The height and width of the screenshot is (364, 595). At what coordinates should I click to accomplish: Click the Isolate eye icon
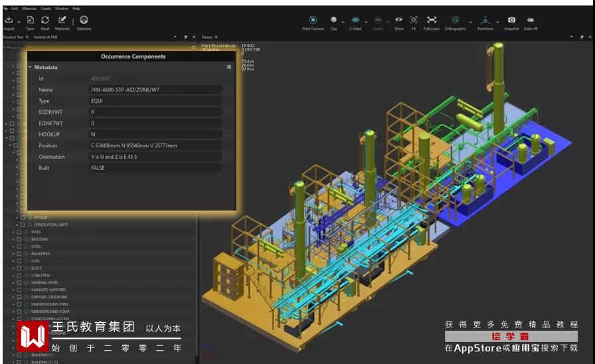tap(378, 20)
